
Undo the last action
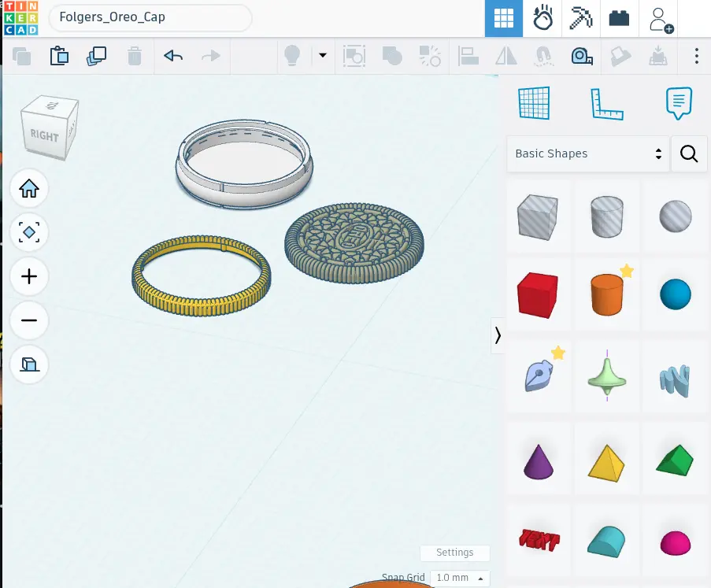tap(173, 56)
